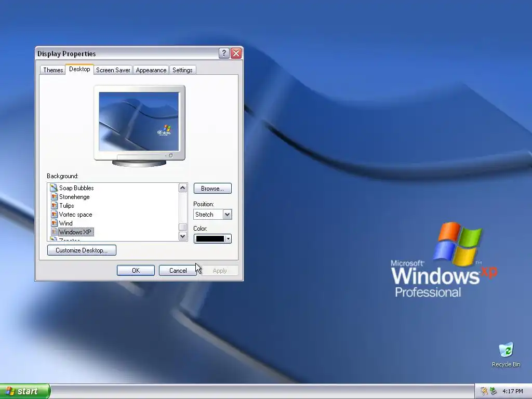The width and height of the screenshot is (532, 399).
Task: Click the second system tray icon beside clock
Action: click(x=494, y=391)
